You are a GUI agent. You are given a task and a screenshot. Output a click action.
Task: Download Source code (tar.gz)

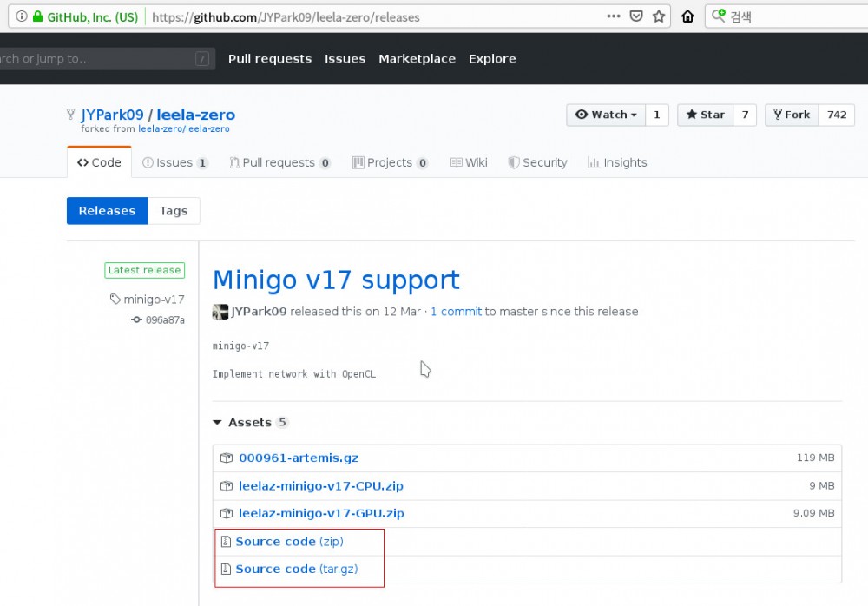tap(297, 569)
